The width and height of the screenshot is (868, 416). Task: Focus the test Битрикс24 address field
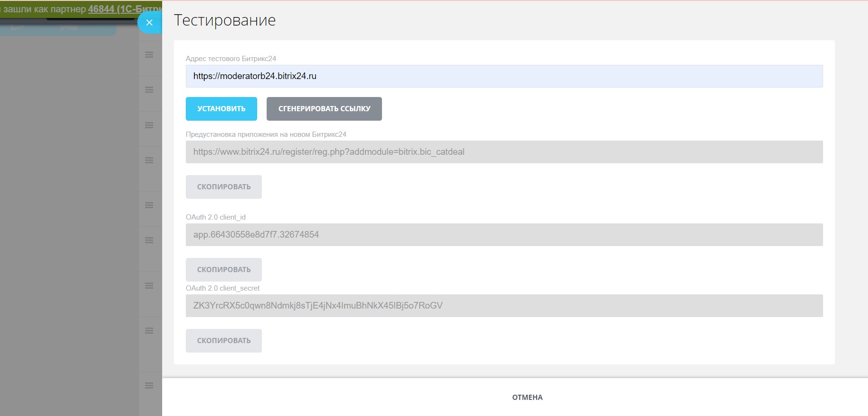pyautogui.click(x=504, y=76)
